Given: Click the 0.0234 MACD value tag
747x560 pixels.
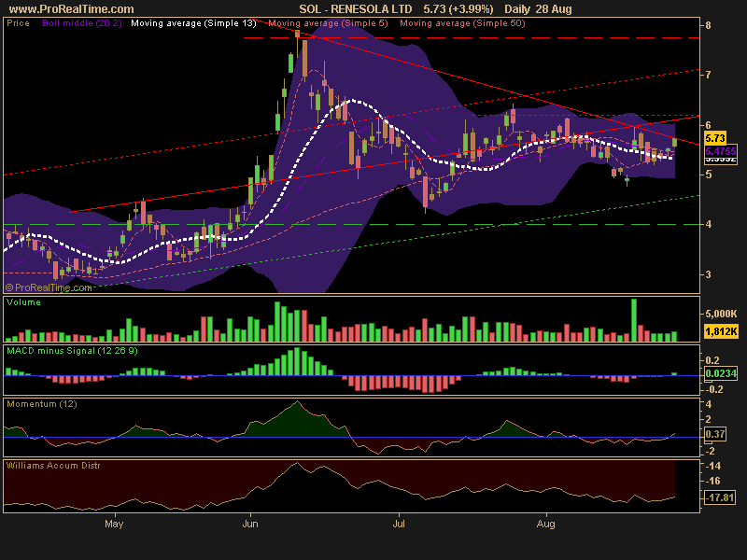Looking at the screenshot, I should click(720, 373).
